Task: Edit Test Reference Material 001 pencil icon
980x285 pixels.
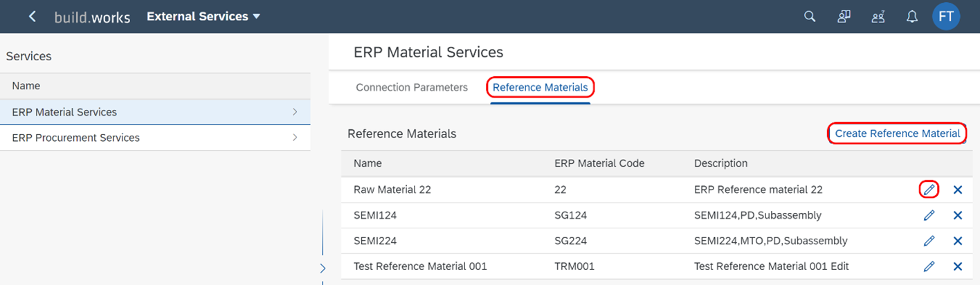Action: [x=929, y=266]
